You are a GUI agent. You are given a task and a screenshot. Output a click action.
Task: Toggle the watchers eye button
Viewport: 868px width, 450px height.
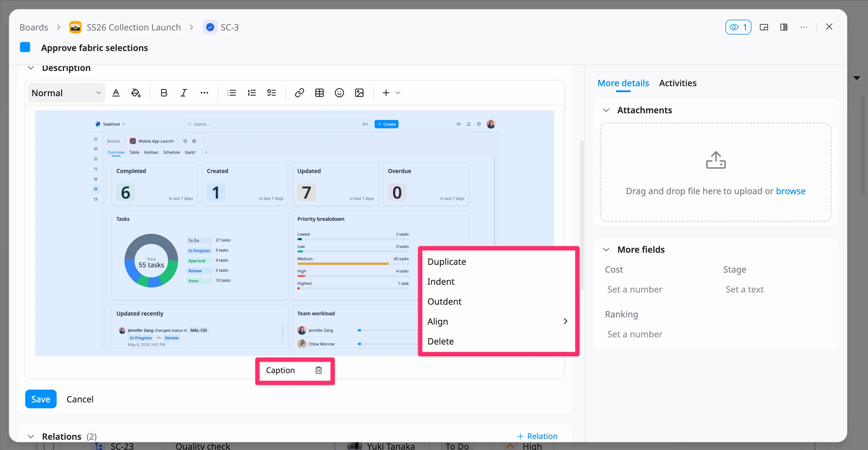click(738, 27)
